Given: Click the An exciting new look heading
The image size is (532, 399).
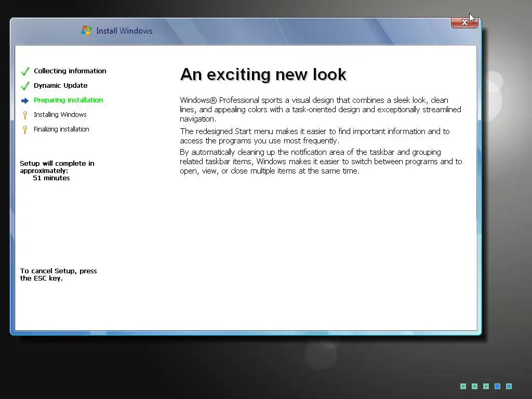Looking at the screenshot, I should (x=263, y=74).
